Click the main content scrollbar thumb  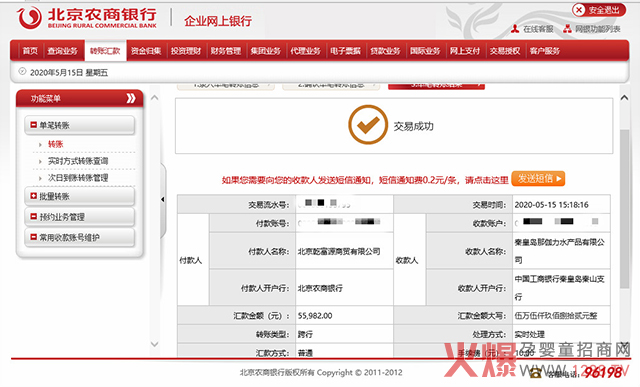click(x=624, y=208)
